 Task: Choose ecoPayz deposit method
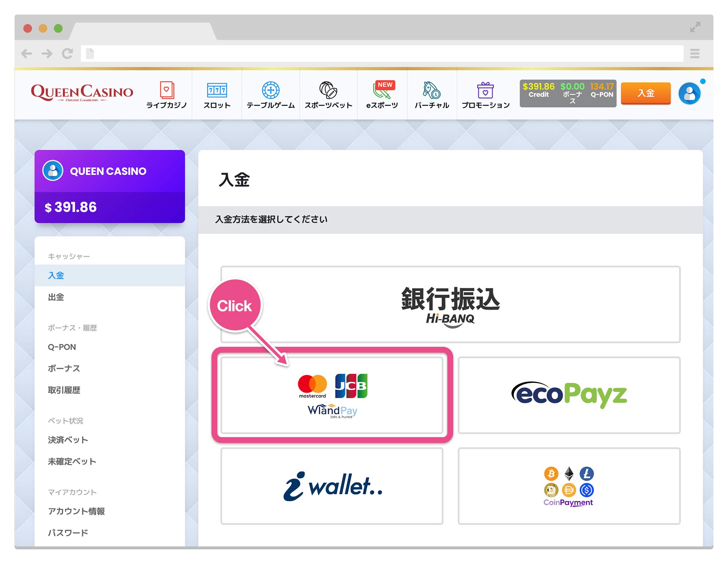pos(569,395)
